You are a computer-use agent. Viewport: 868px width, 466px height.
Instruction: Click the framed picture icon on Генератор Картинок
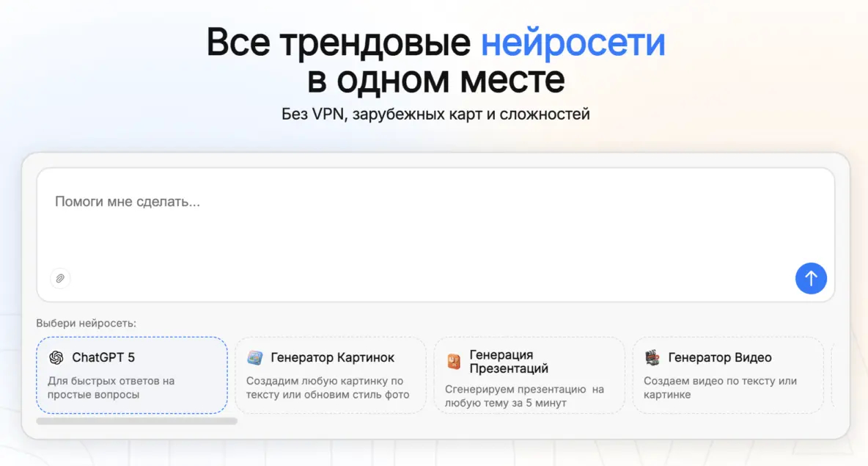256,357
